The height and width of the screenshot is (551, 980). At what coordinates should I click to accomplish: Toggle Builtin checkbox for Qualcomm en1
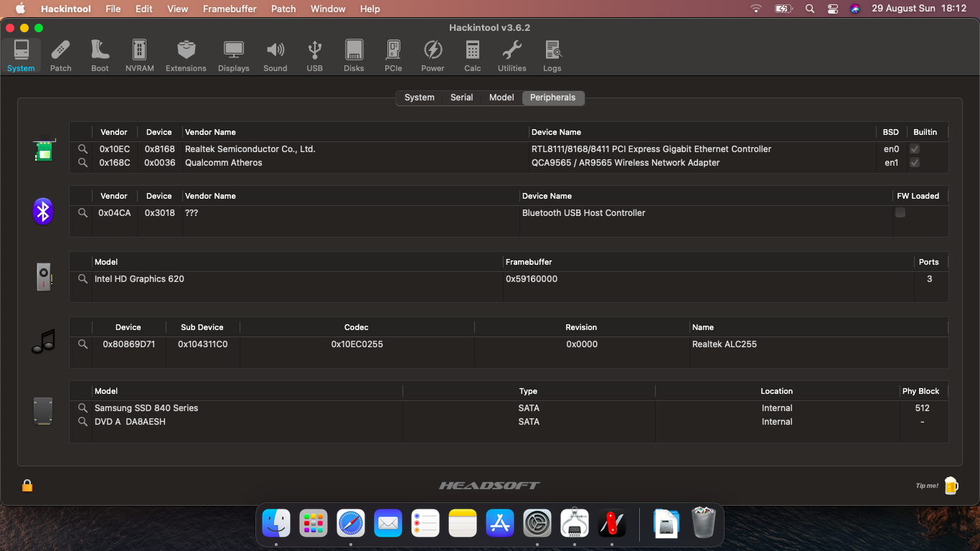[915, 163]
